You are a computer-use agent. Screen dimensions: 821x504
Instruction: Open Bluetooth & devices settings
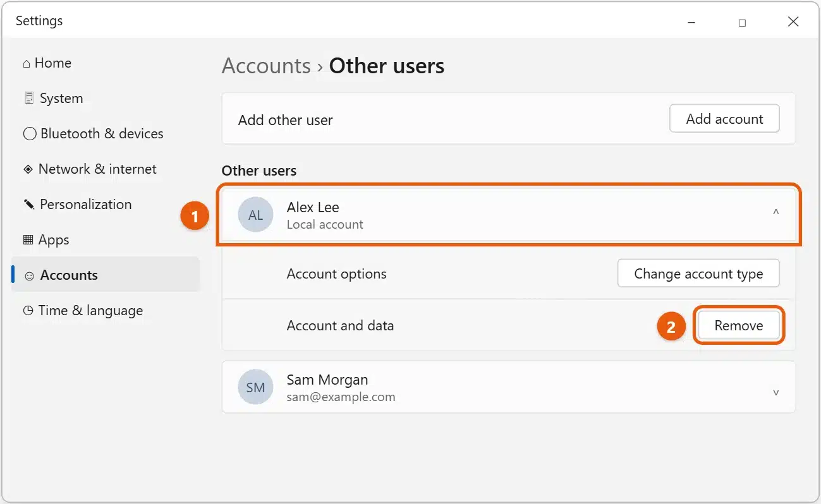click(x=105, y=134)
